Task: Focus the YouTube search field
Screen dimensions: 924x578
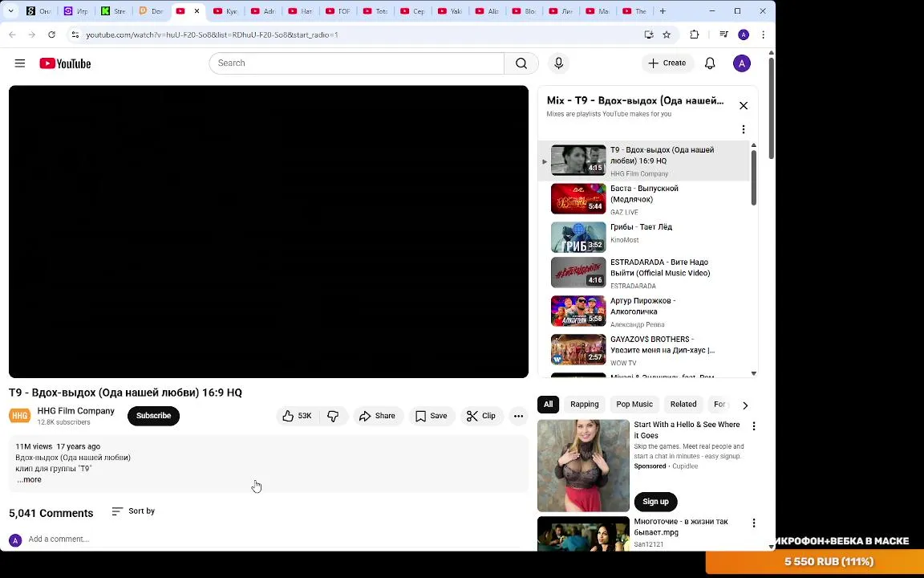Action: [x=356, y=63]
